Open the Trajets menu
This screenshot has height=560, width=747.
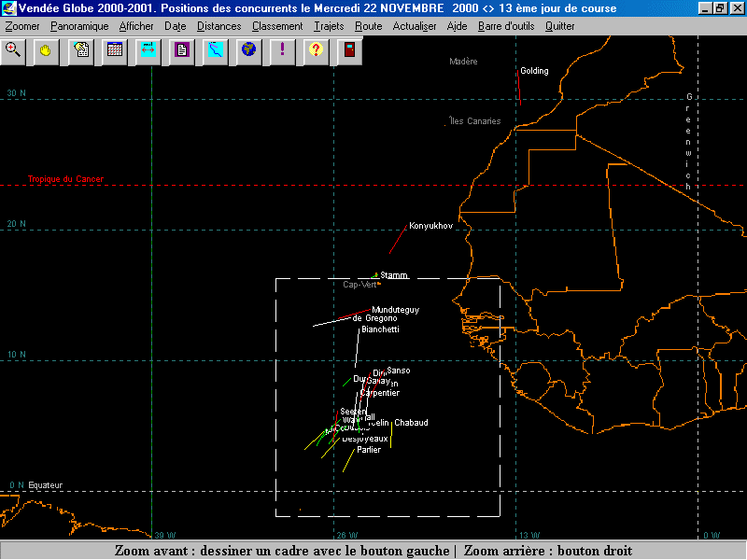pyautogui.click(x=329, y=26)
